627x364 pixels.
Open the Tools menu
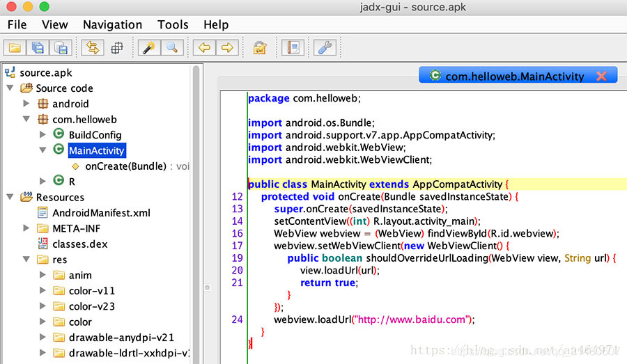(173, 25)
